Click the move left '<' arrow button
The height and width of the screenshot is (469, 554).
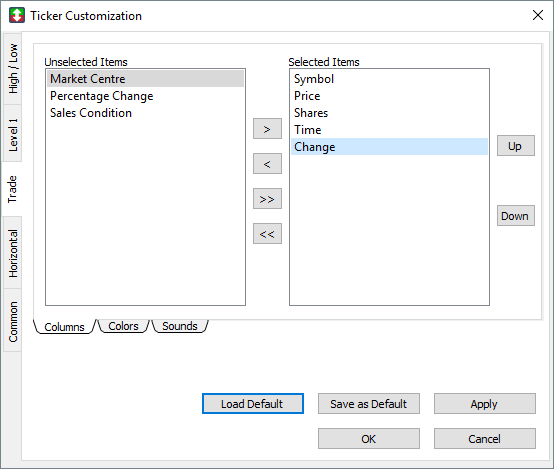[267, 164]
